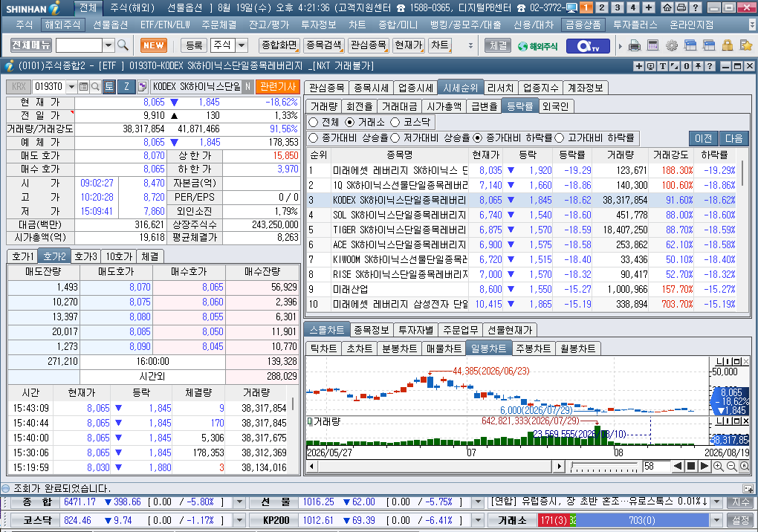The image size is (758, 532).
Task: Click the 해외주식 globe shortcut in toolbar
Action: click(537, 46)
